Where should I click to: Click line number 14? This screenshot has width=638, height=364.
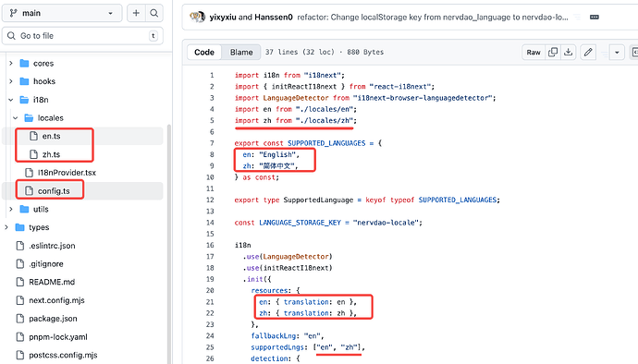coord(210,223)
